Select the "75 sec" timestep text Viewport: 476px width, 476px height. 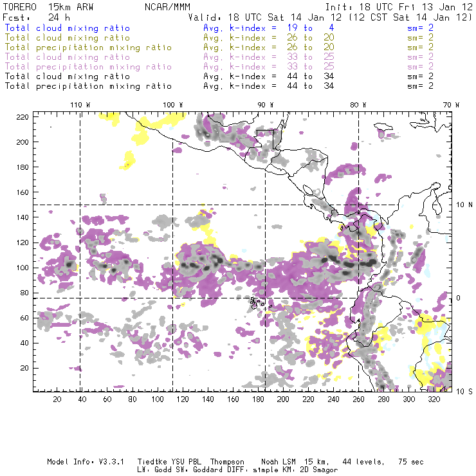pos(411,462)
